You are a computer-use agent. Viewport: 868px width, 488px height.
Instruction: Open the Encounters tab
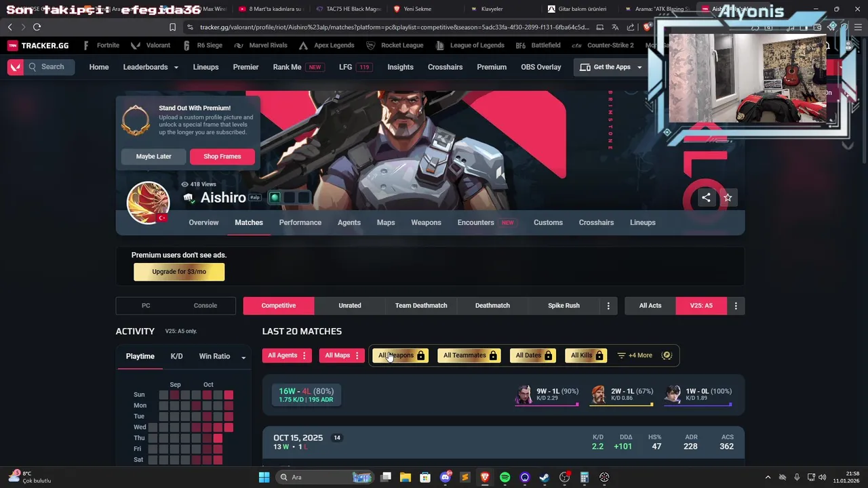coord(486,222)
